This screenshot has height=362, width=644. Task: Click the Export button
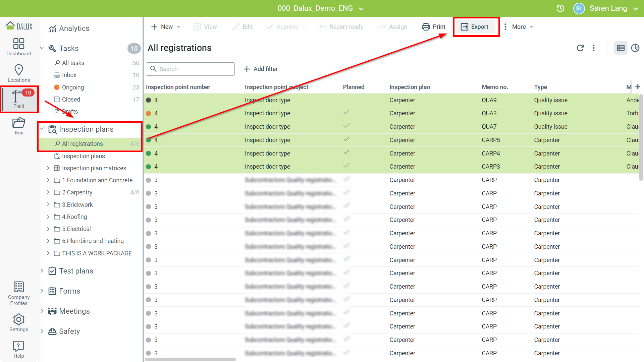tap(476, 27)
